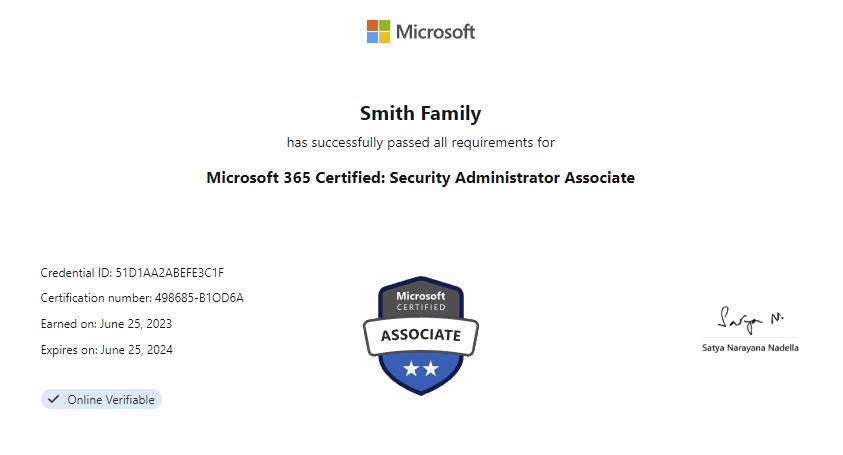Click the Satya Nadella handwritten signature
The width and height of the screenshot is (843, 455).
coord(751,320)
